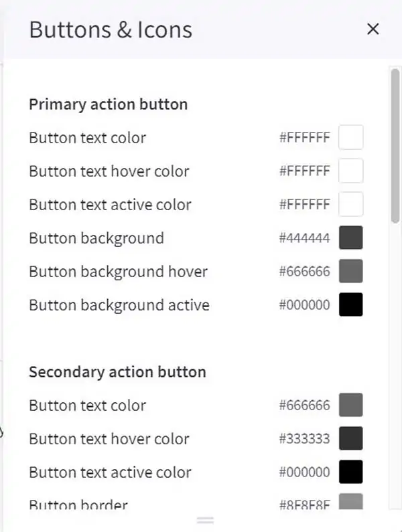Screen dimensions: 402x532
Task: Click the Button background active black swatch
Action: [x=350, y=304]
